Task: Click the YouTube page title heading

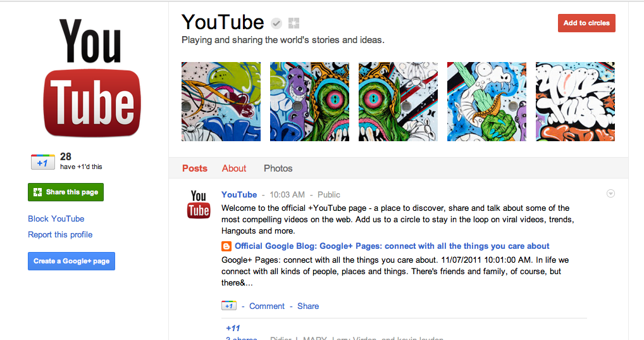Action: (x=223, y=22)
